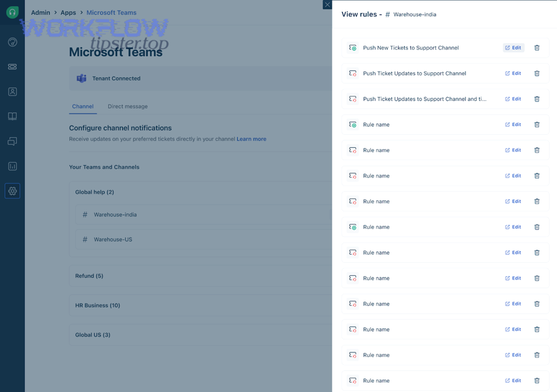The image size is (557, 392).
Task: Select the Forums chat icon in sidebar
Action: pos(12,141)
